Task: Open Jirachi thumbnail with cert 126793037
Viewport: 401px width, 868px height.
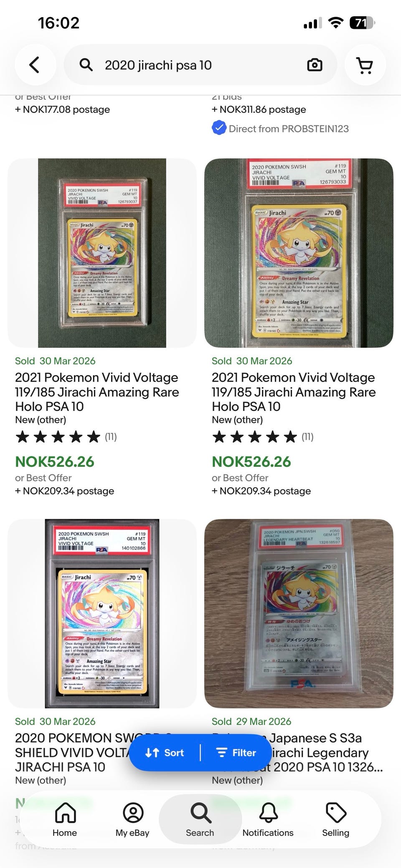Action: point(102,253)
